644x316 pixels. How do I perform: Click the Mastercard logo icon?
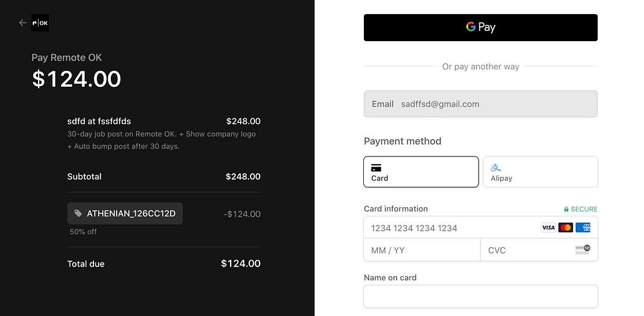pyautogui.click(x=565, y=228)
